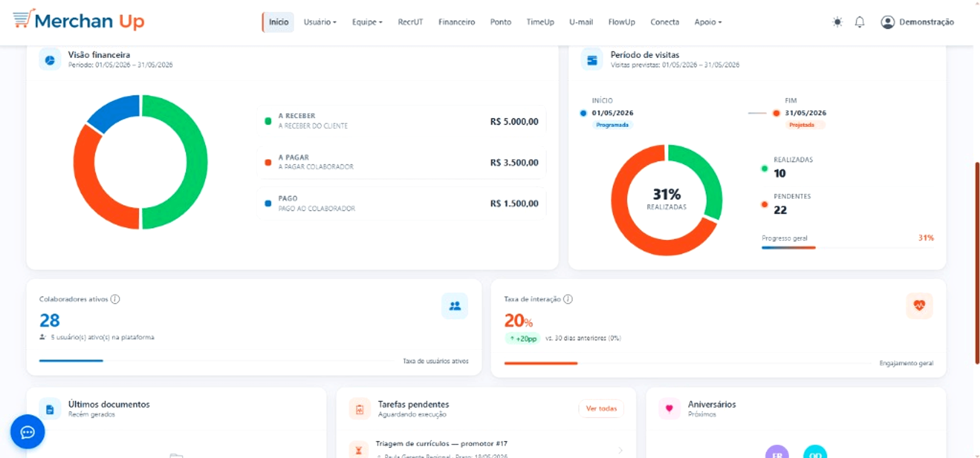Click the R$ 5.000,00 amount
The image size is (980, 458).
pyautogui.click(x=514, y=121)
